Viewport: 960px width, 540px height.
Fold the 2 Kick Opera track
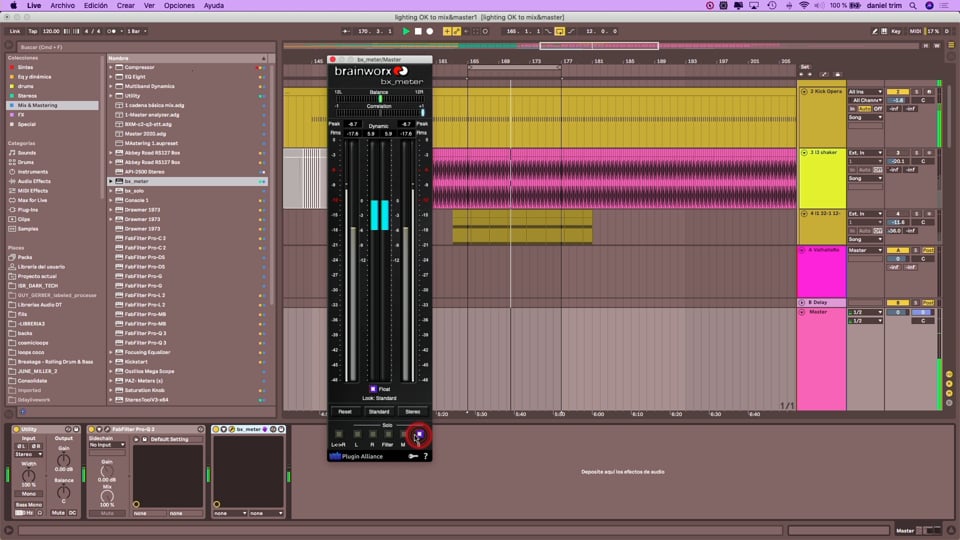804,92
